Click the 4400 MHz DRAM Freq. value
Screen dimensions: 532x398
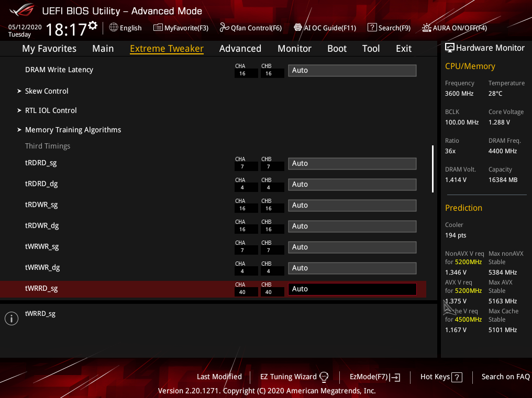click(503, 151)
